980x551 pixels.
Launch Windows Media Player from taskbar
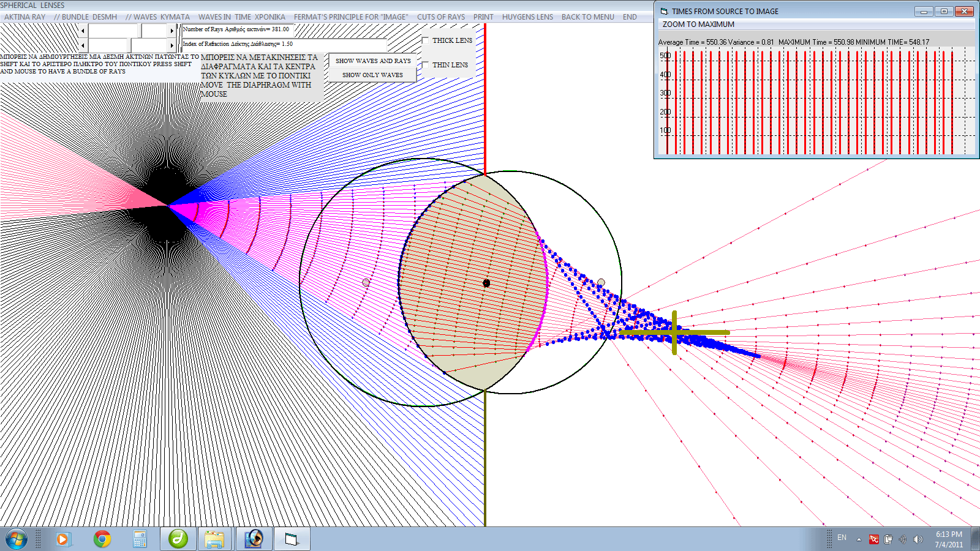point(62,539)
